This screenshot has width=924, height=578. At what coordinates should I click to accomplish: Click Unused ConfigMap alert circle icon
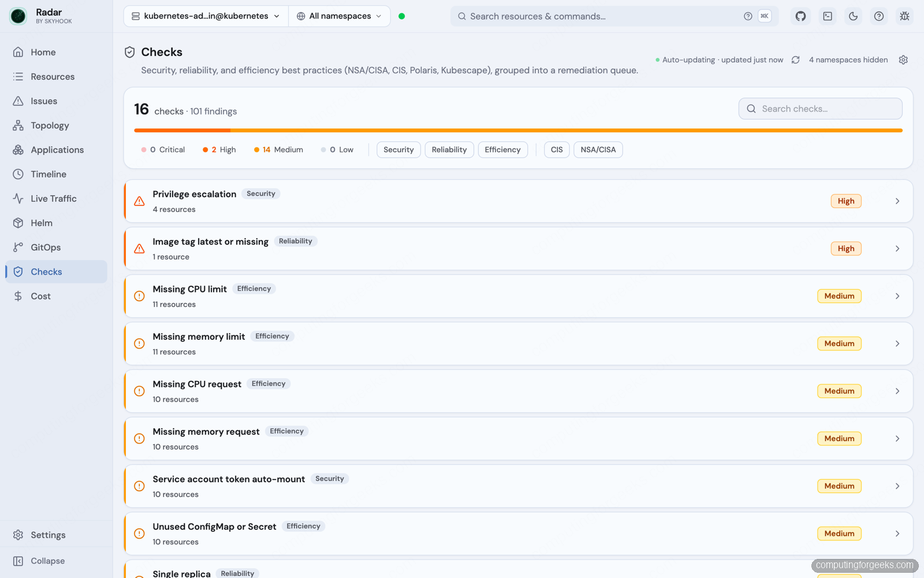[139, 533]
